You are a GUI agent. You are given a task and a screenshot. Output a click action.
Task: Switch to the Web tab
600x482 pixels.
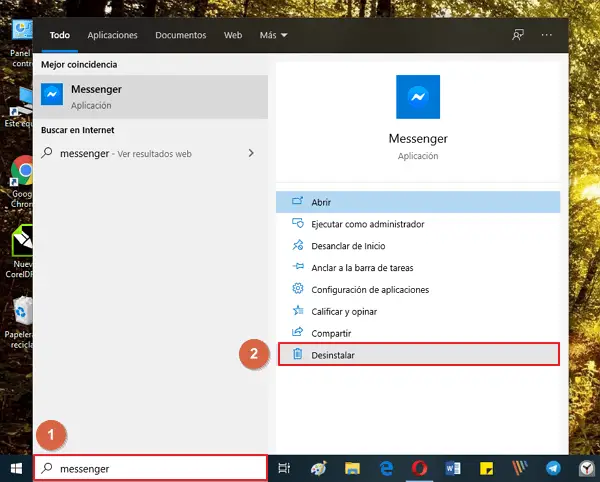click(x=233, y=35)
